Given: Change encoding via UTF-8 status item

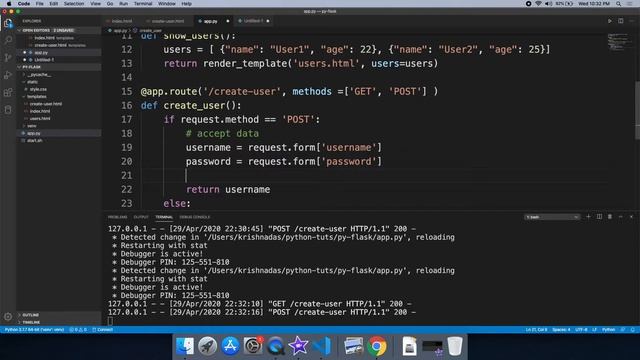Looking at the screenshot, I should click(x=581, y=330).
